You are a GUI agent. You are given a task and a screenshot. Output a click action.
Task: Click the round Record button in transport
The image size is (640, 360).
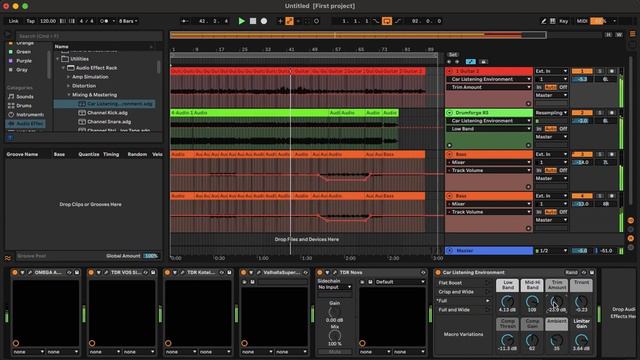click(264, 21)
